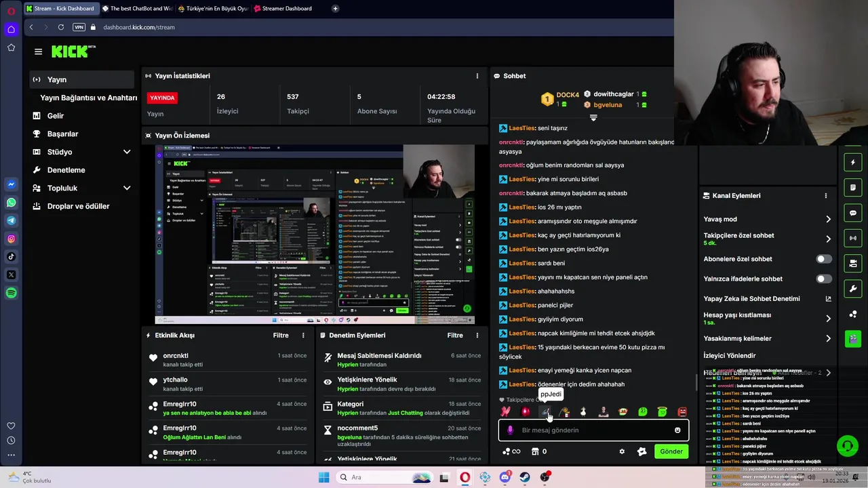This screenshot has width=868, height=488.
Task: Open Takipçilere özel sohbet options chevron
Action: point(828,239)
